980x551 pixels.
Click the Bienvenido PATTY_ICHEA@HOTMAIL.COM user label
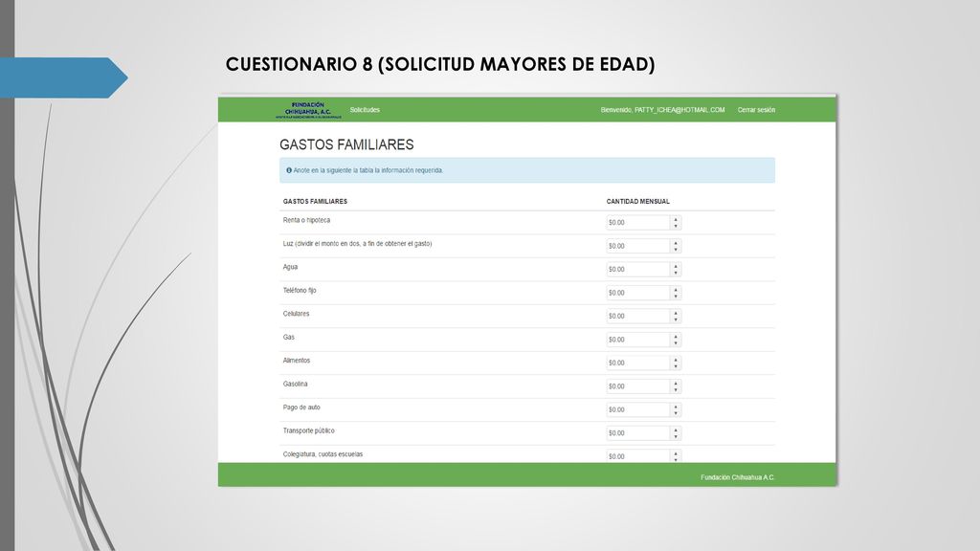click(662, 110)
